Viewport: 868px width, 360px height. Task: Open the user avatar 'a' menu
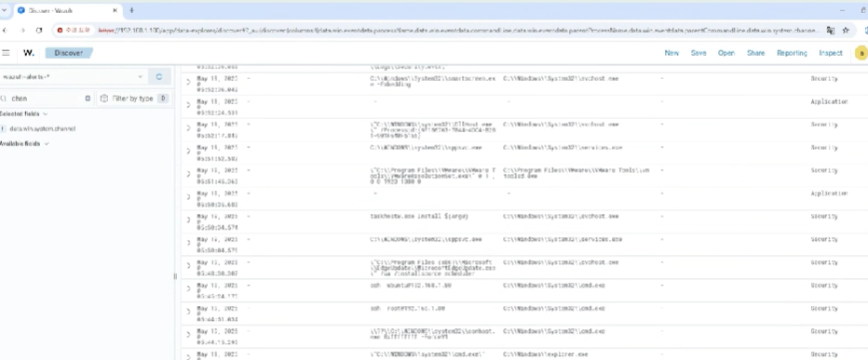tap(861, 53)
